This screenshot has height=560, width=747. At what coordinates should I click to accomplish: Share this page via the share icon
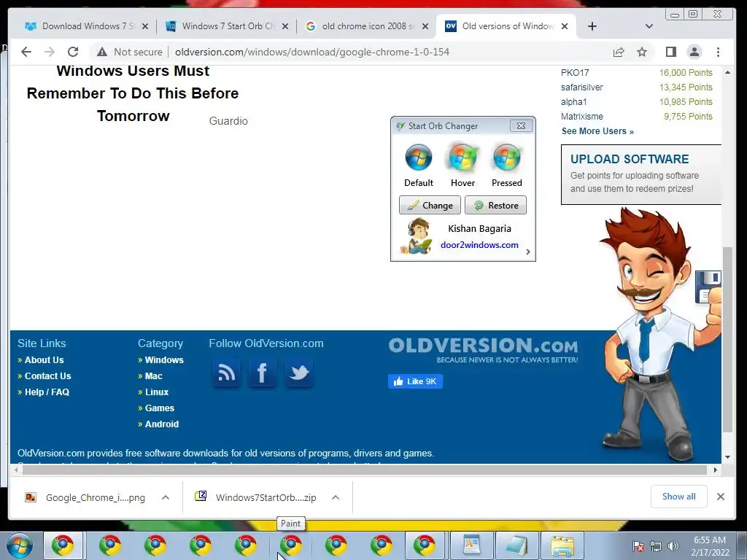619,52
